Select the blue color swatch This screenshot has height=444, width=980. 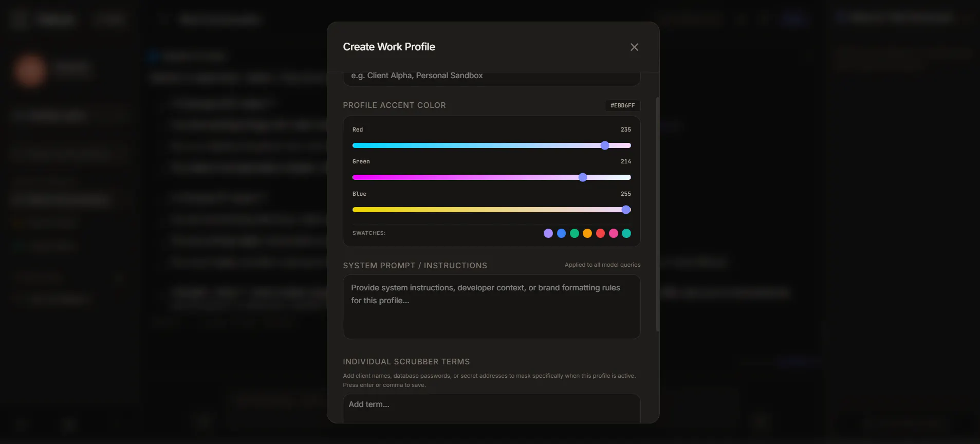pyautogui.click(x=561, y=233)
